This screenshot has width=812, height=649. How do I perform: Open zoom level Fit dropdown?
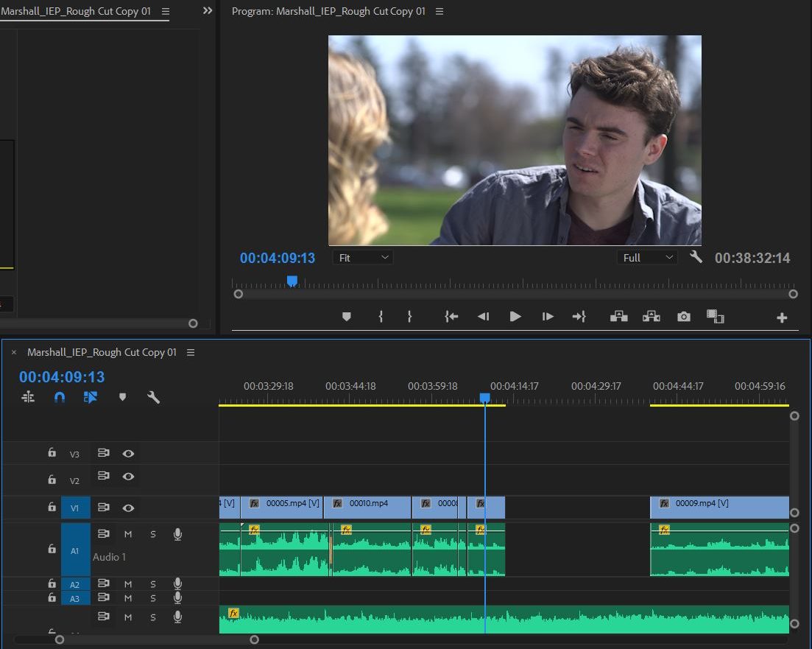[x=363, y=258]
